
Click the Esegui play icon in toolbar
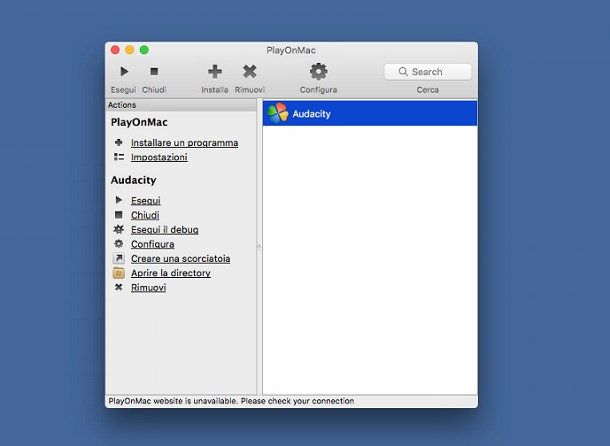tap(124, 72)
